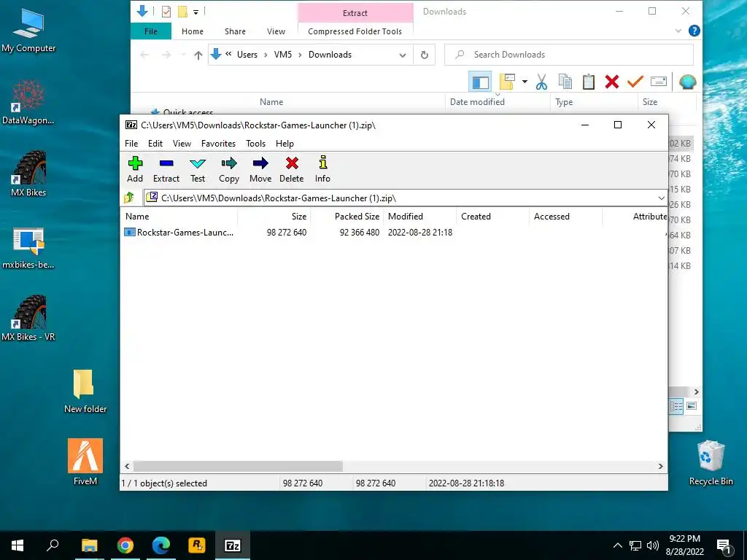The image size is (747, 560).
Task: Open the Windows Start menu
Action: 18,545
